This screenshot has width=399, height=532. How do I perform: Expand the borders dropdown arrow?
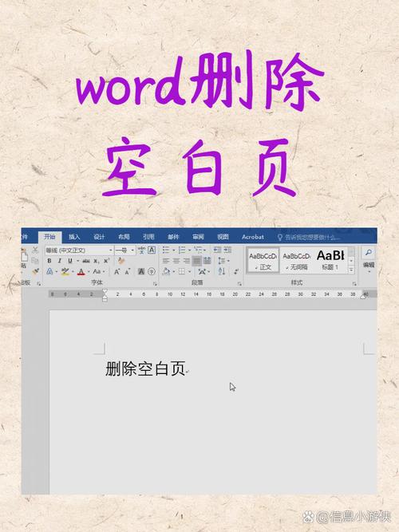pyautogui.click(x=189, y=272)
